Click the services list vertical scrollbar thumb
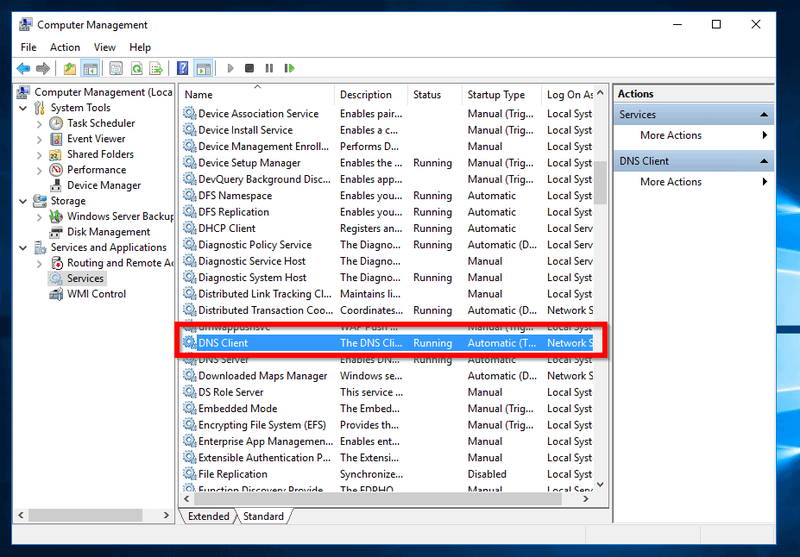 (x=601, y=183)
